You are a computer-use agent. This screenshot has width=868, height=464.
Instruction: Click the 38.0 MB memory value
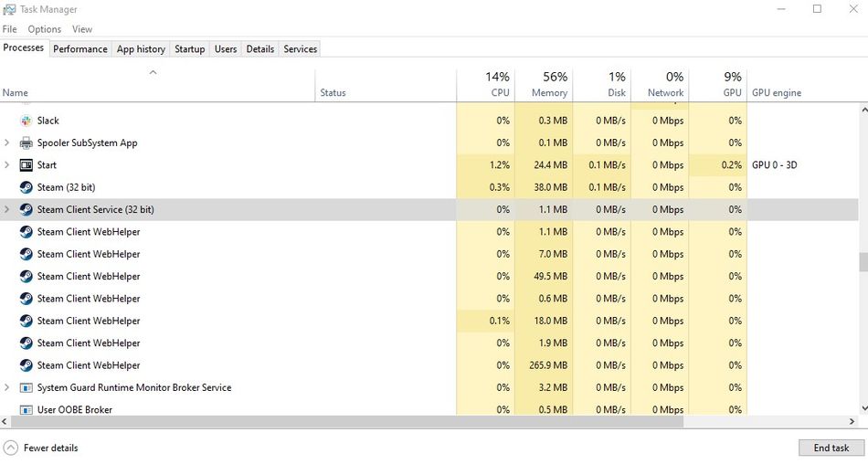551,187
